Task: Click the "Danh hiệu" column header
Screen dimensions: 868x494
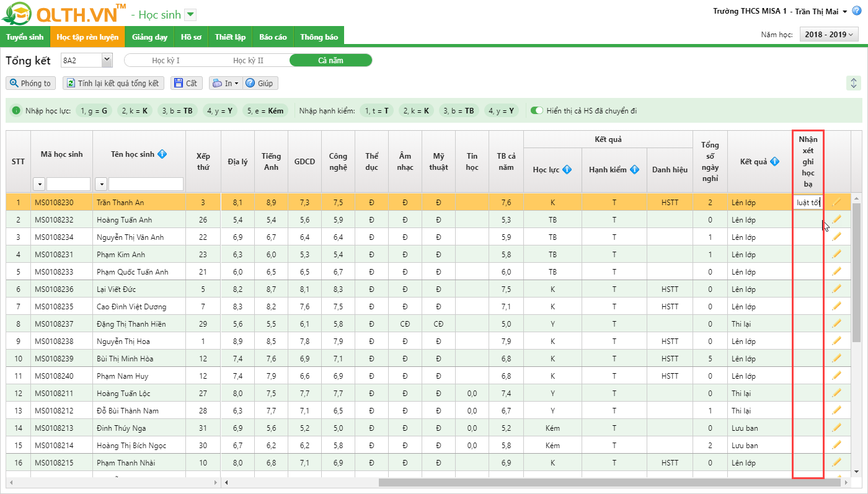Action: (x=670, y=170)
